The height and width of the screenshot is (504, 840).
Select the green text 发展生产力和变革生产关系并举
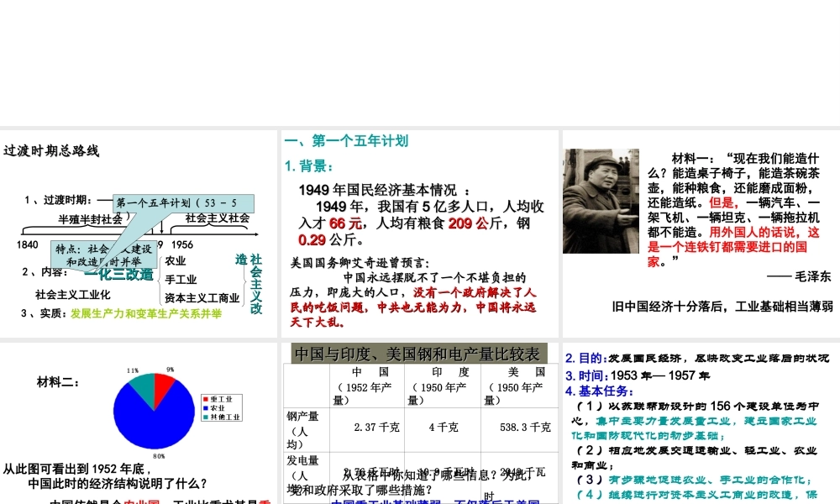tap(146, 313)
